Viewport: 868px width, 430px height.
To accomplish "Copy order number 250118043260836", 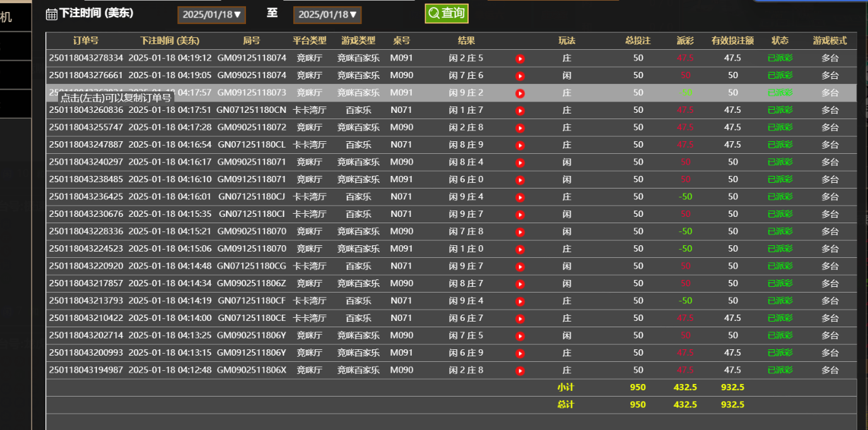I will tap(86, 110).
